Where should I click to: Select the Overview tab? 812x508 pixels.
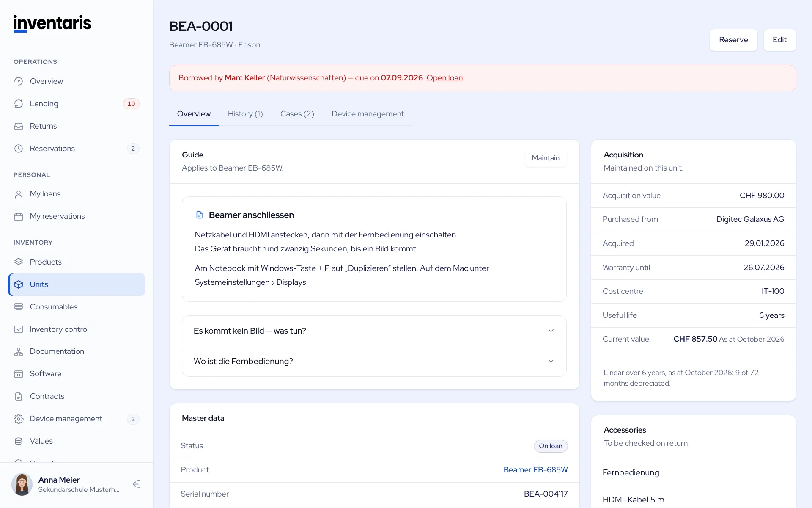194,114
